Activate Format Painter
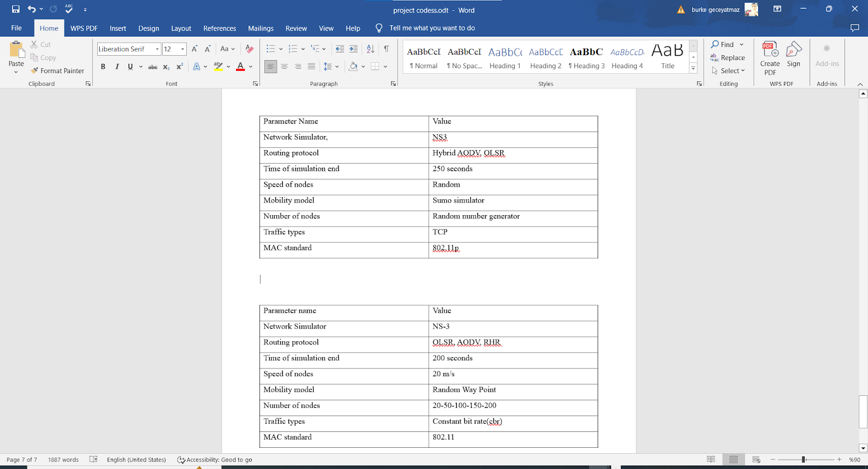This screenshot has height=469, width=868. (x=57, y=71)
